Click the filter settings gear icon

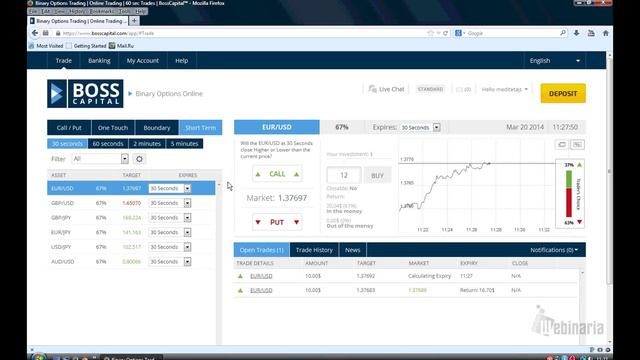point(139,159)
